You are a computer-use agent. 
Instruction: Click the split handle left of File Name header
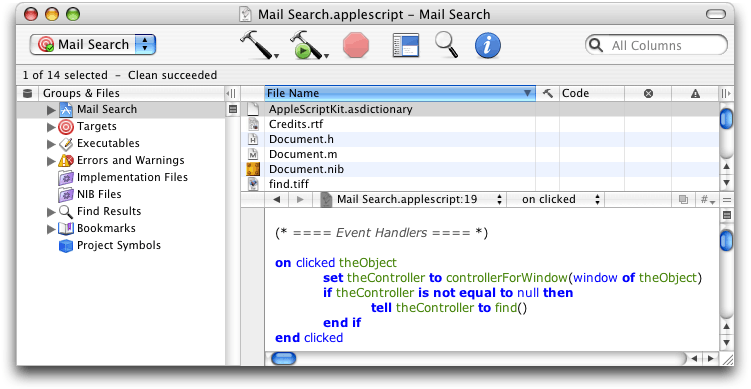coord(231,93)
